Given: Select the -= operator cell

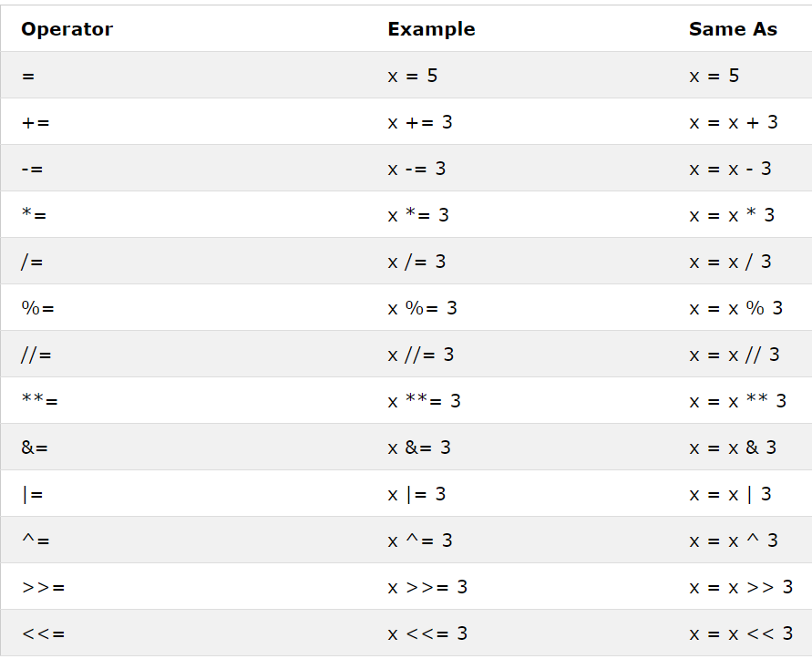Looking at the screenshot, I should (x=32, y=169).
